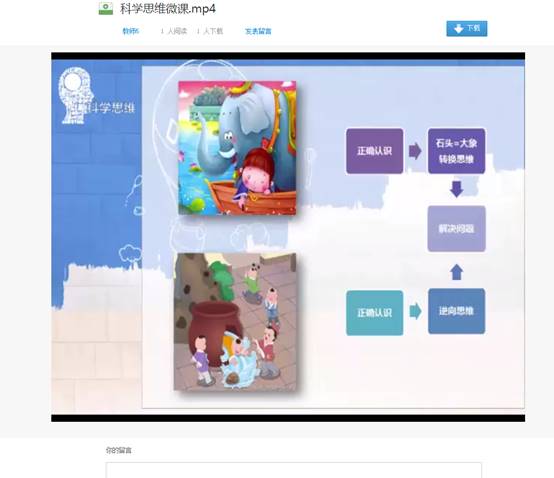Click the 科学思维微课.mp4 file title
This screenshot has width=554, height=478.
click(168, 8)
